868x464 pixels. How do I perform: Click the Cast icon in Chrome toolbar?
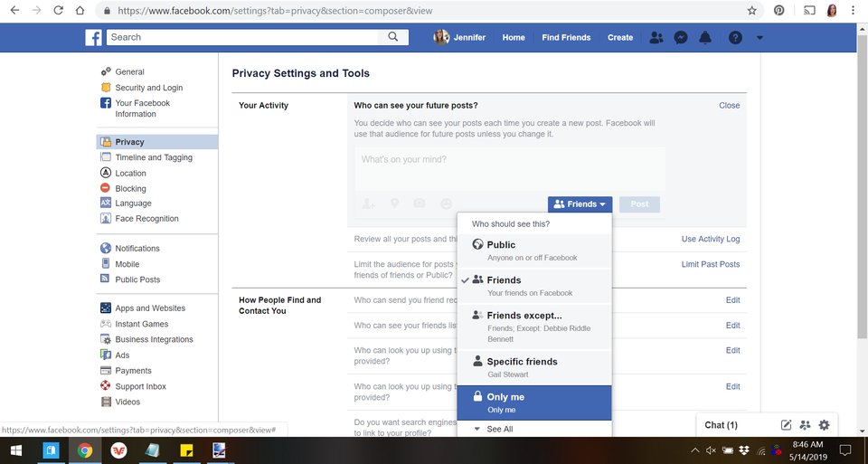(809, 11)
